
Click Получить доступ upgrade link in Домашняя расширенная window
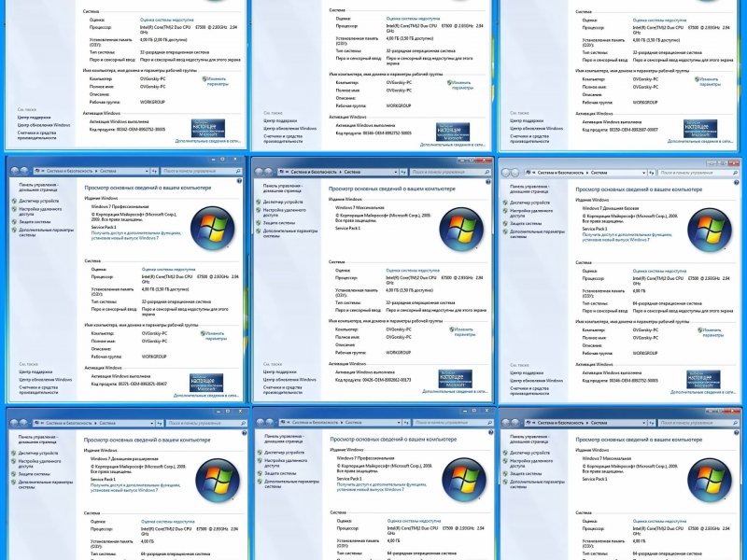[135, 487]
